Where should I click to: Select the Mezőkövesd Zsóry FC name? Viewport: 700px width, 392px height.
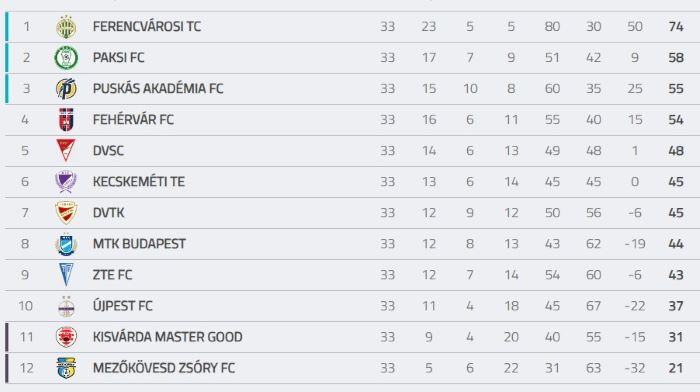[x=164, y=368]
